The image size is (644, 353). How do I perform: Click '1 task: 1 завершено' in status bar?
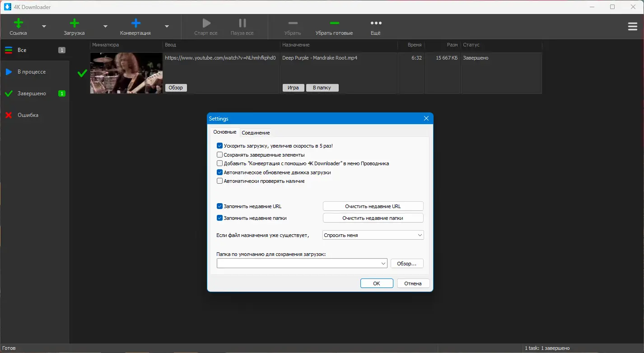[x=547, y=348]
